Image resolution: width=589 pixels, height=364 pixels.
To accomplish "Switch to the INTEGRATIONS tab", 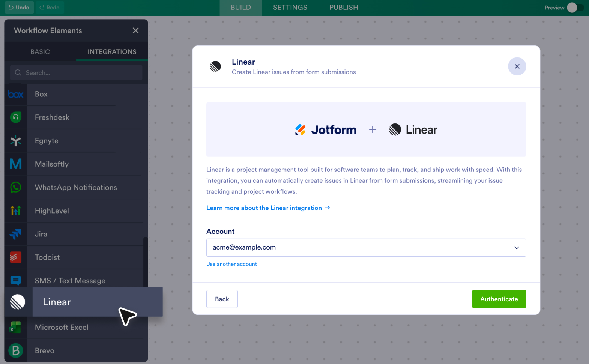I will (x=112, y=52).
